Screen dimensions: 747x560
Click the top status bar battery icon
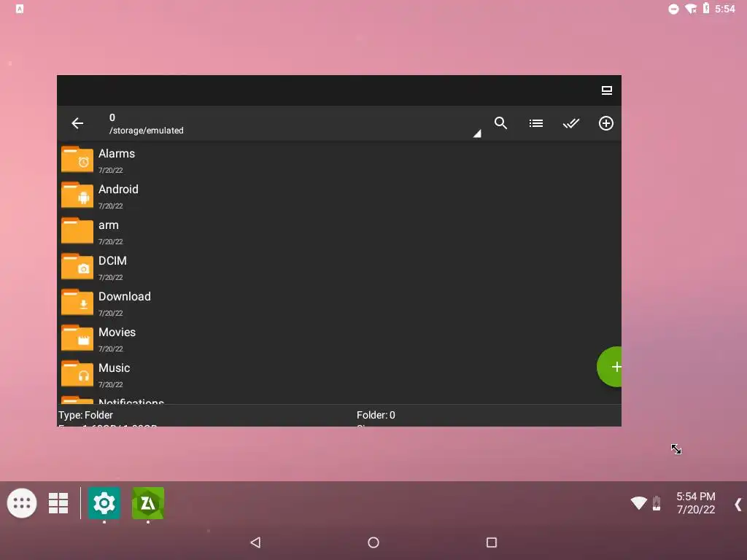706,8
